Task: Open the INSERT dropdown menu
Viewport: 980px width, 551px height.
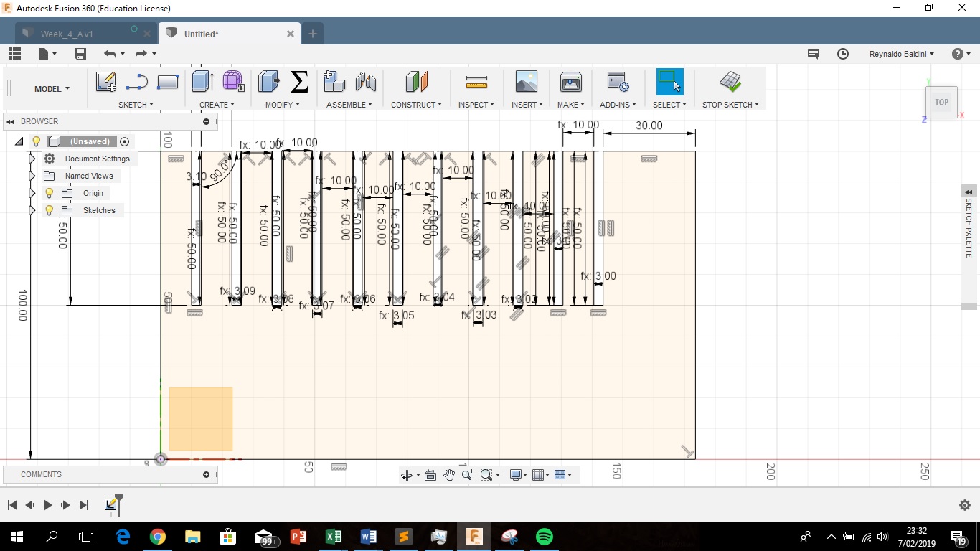Action: pos(527,105)
